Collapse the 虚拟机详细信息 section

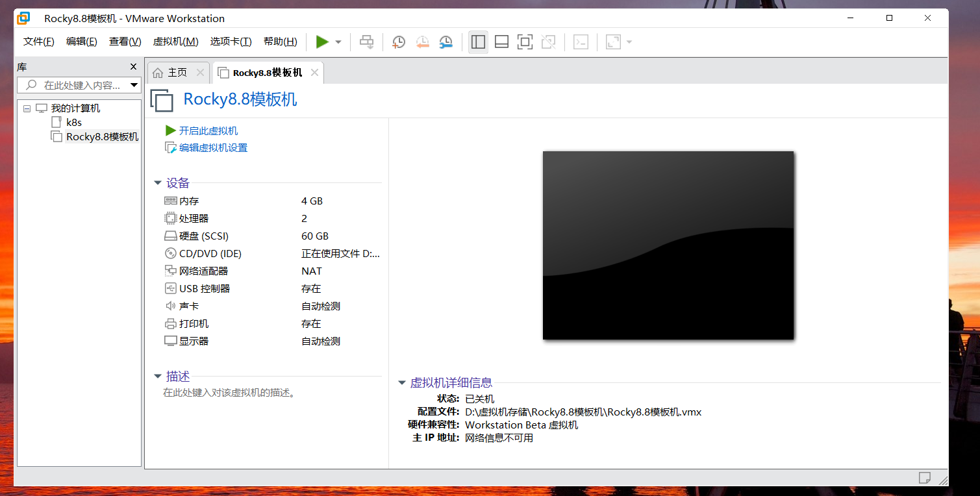tap(402, 382)
